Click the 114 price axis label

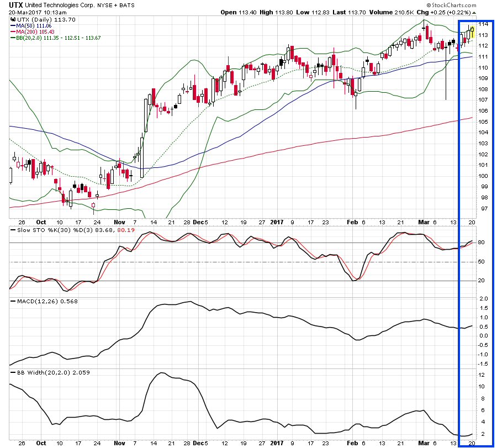coord(483,24)
